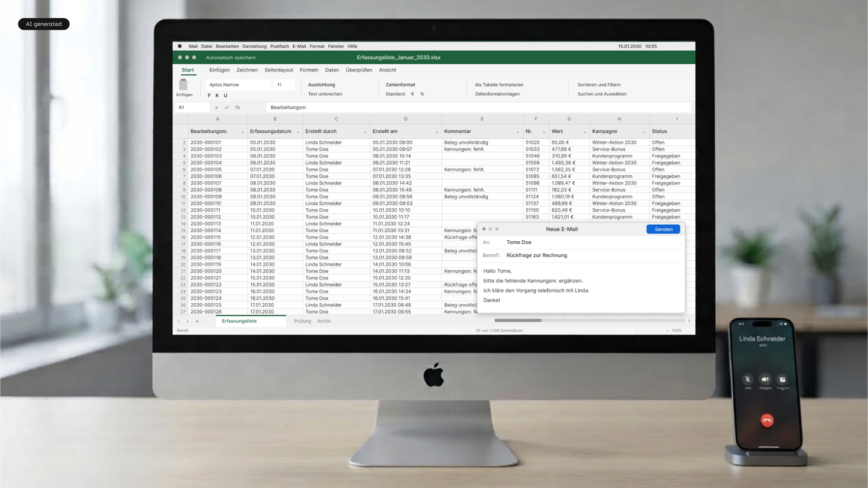Open the Erstellt durch column filter arrow

[x=365, y=132]
